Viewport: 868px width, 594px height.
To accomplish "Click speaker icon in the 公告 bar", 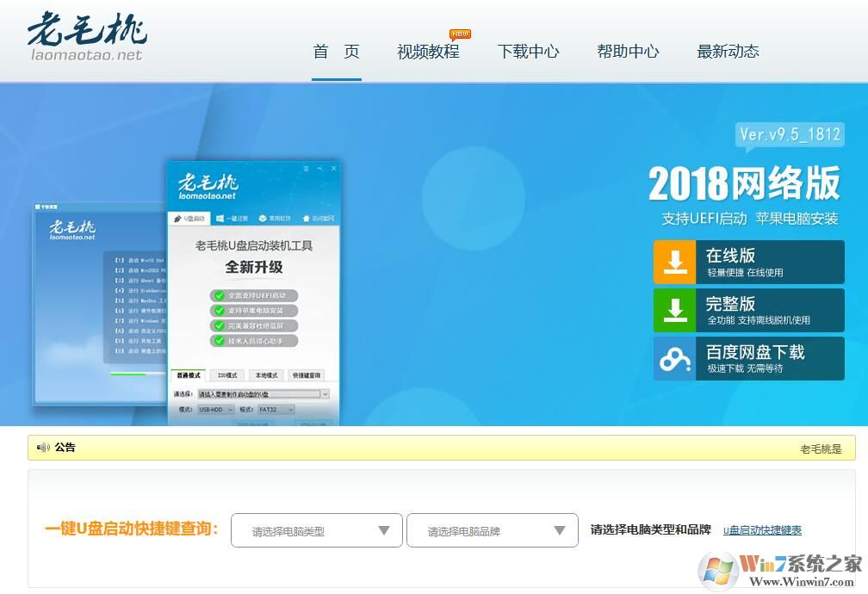I will tap(44, 447).
